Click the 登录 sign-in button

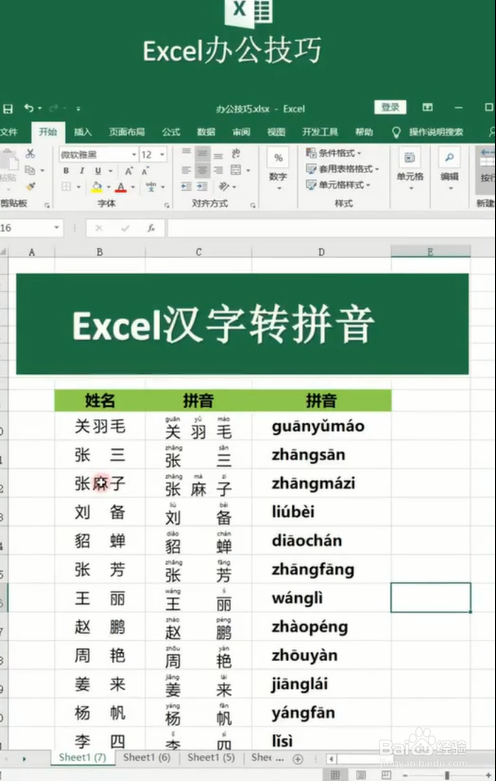(x=390, y=108)
